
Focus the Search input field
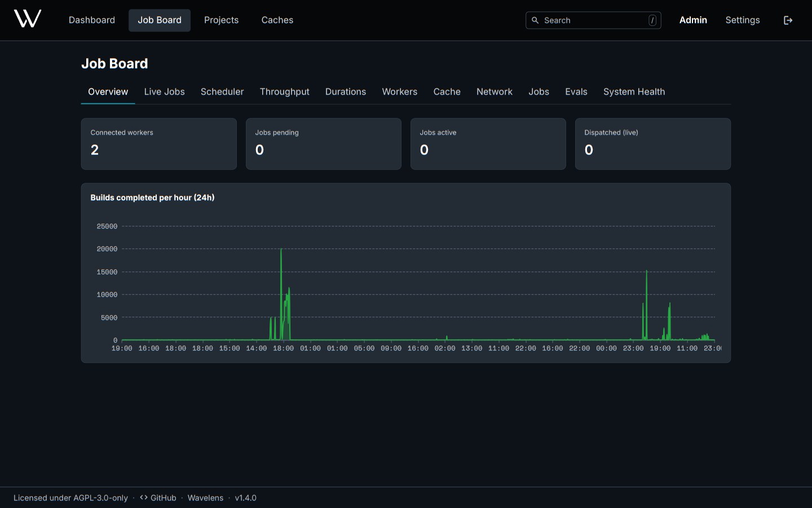(593, 20)
